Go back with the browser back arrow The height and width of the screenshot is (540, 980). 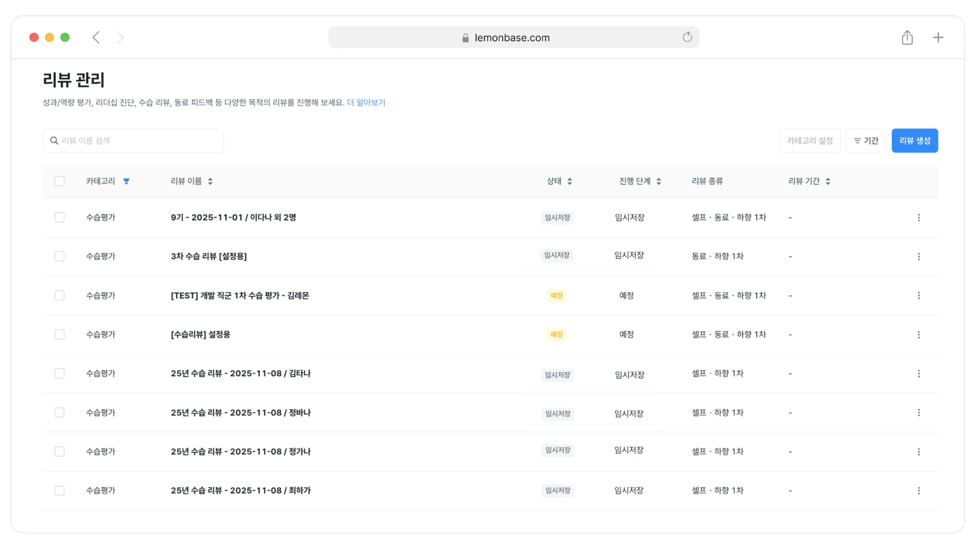pyautogui.click(x=96, y=38)
